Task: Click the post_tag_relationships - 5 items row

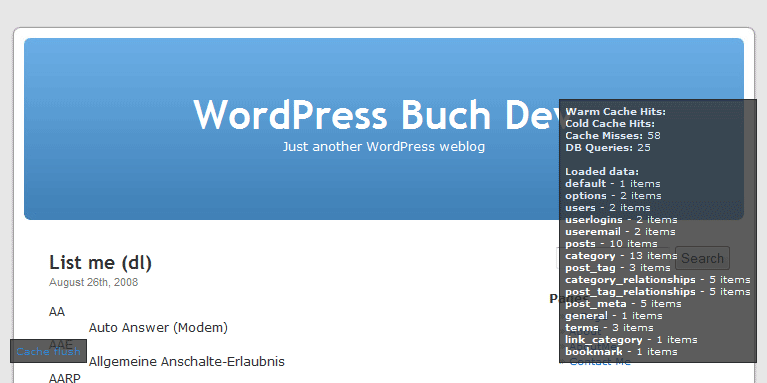Action: pyautogui.click(x=658, y=292)
